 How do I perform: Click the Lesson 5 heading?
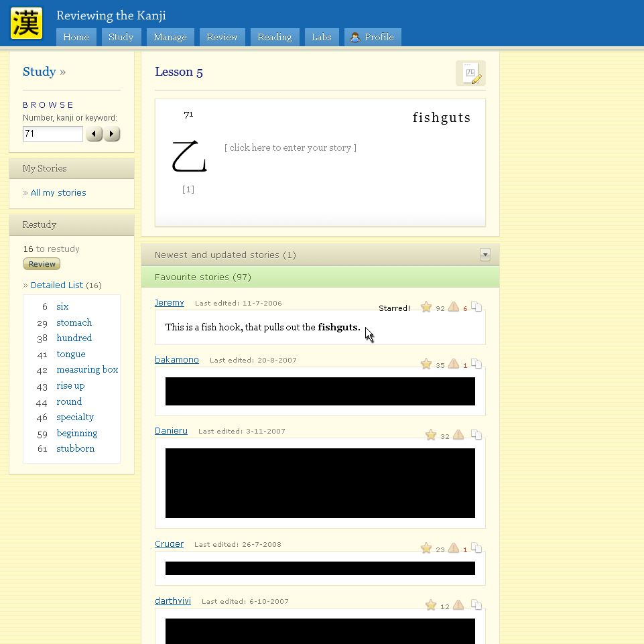[x=179, y=72]
